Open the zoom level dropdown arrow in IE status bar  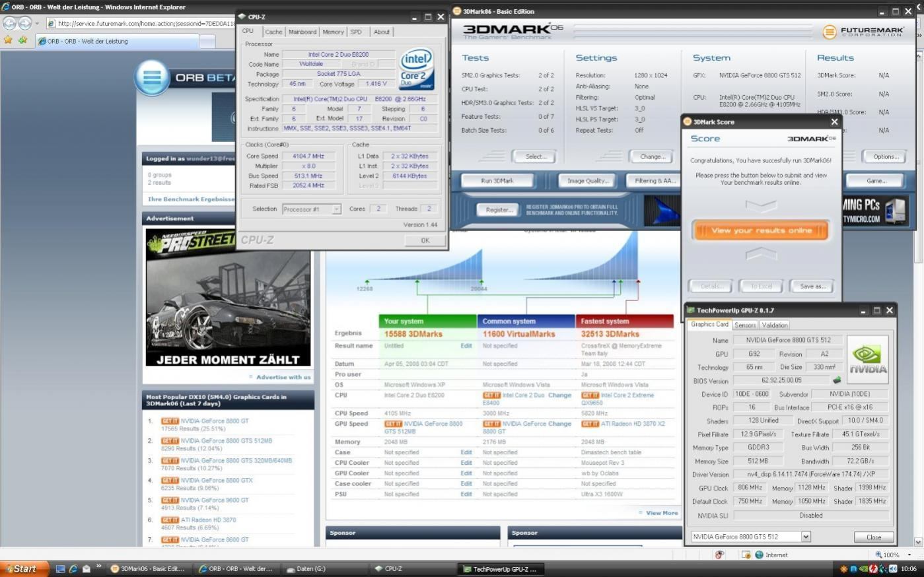[909, 555]
